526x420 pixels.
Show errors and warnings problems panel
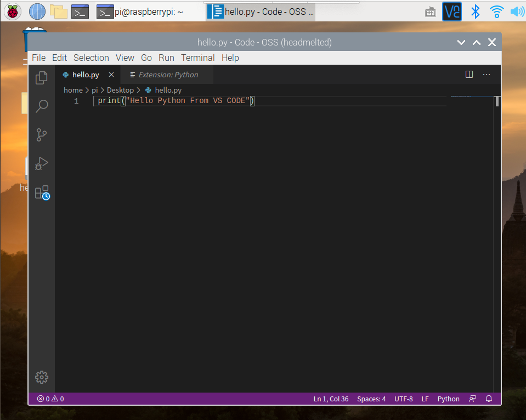(50, 399)
